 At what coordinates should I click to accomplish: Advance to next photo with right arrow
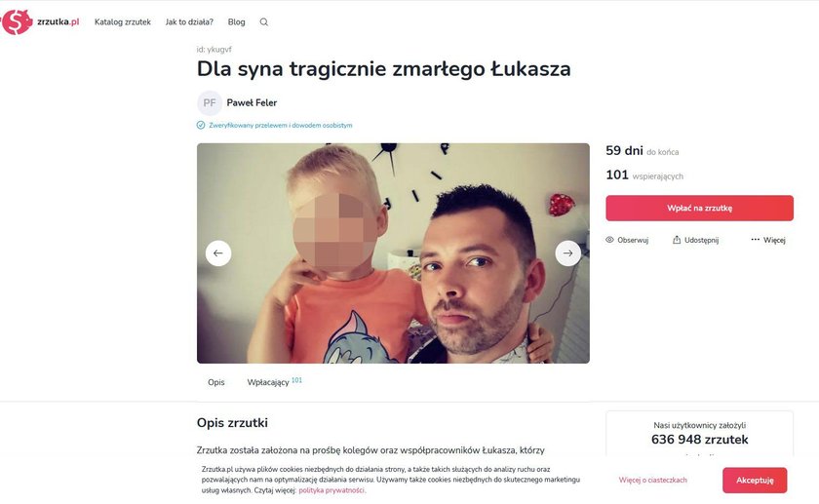coord(567,253)
